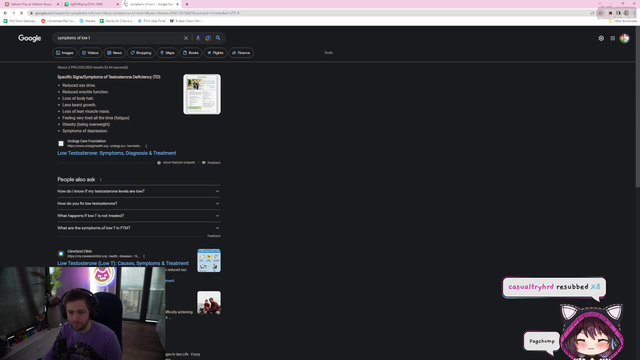Open the Chrome profile icon in toolbar
The width and height of the screenshot is (640, 360).
tap(627, 13)
